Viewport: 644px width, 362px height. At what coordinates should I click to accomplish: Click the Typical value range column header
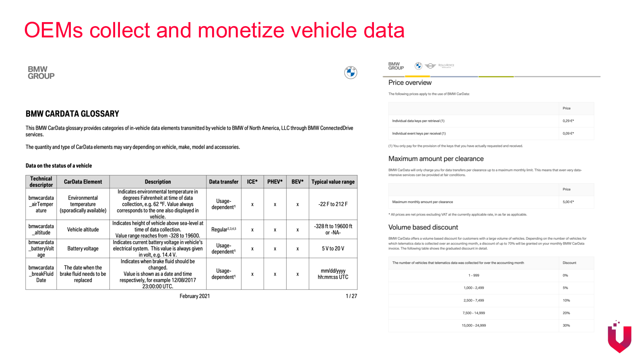(x=333, y=182)
